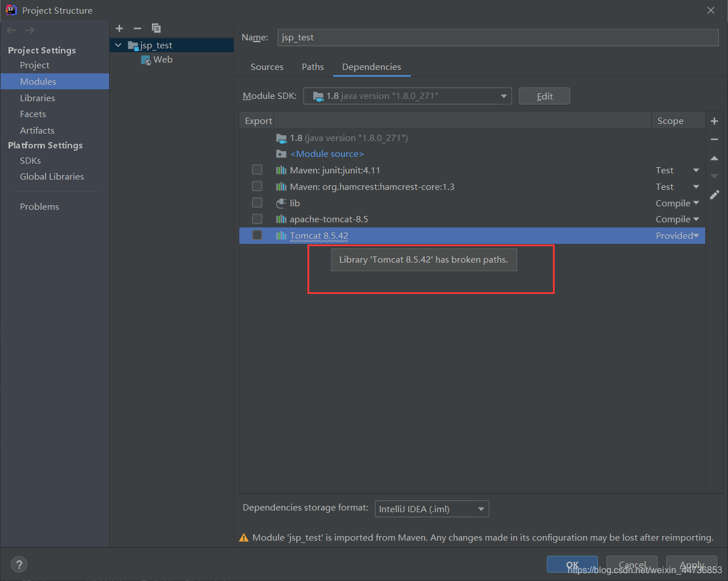
Task: Open Dependencies storage format dropdown
Action: 432,509
